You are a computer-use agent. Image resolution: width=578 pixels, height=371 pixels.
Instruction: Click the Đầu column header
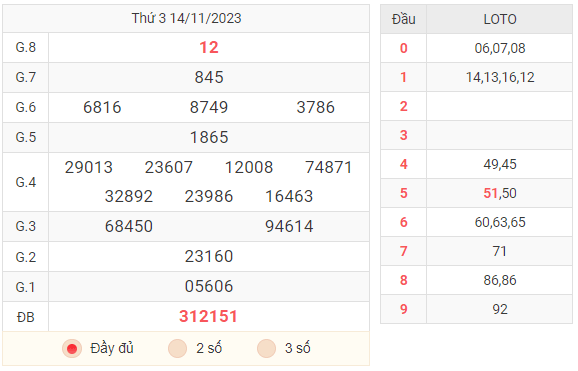coord(404,19)
